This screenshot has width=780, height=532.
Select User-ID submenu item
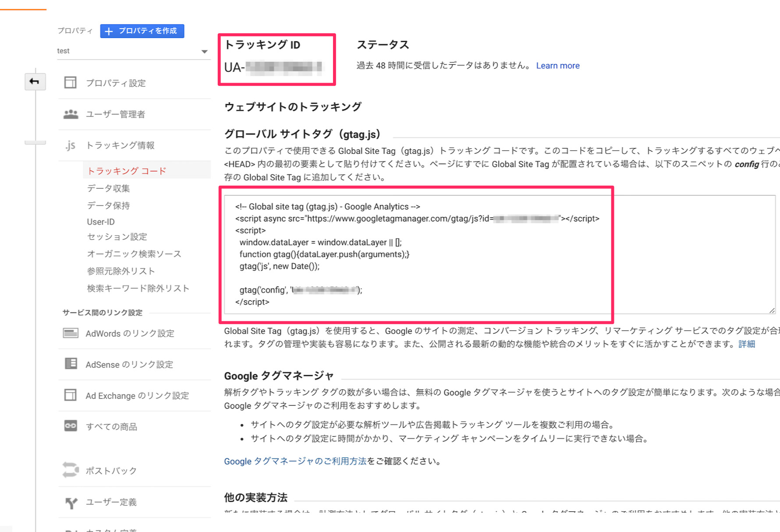(101, 222)
